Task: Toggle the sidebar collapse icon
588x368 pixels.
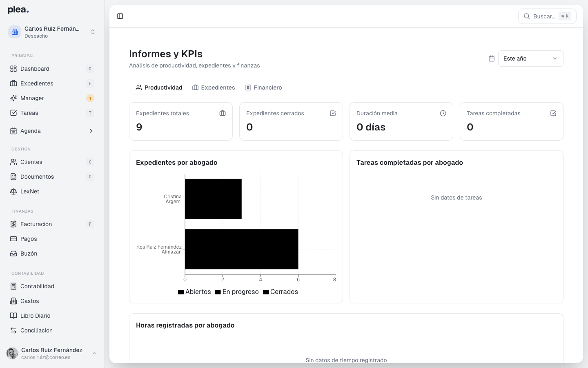Action: [120, 16]
